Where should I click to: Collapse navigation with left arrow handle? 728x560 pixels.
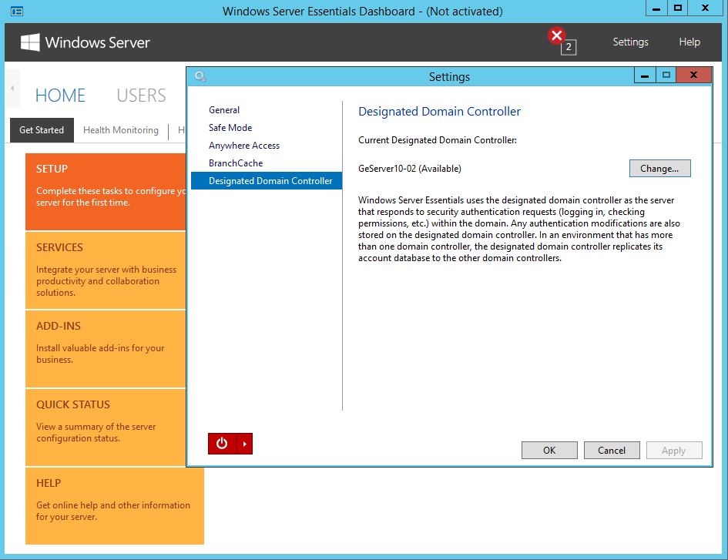click(12, 89)
